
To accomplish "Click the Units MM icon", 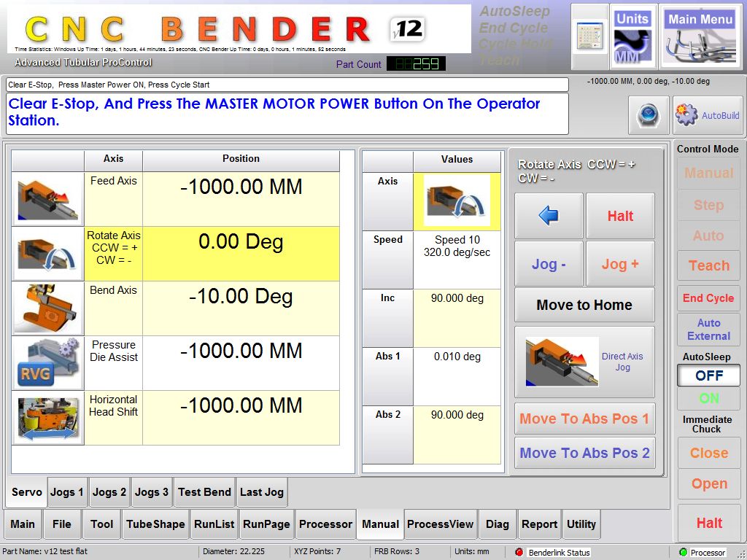I will (x=632, y=36).
